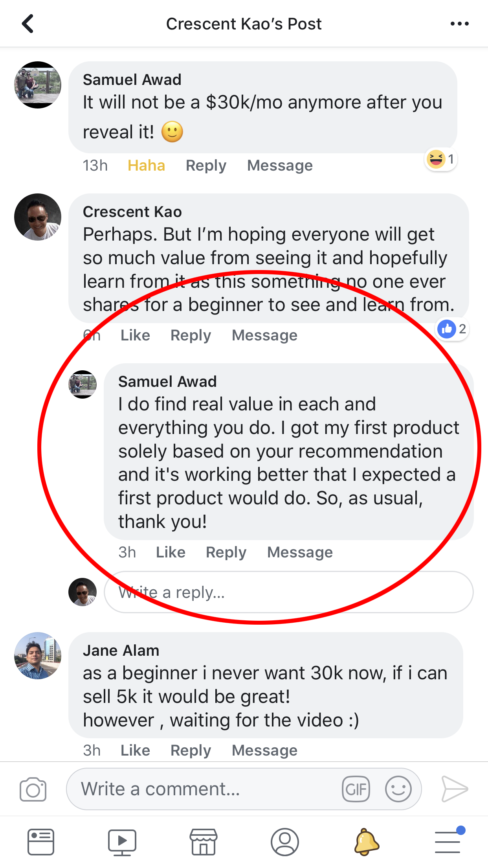Image resolution: width=488 pixels, height=868 pixels.
Task: Open the emoji sticker picker
Action: (398, 789)
